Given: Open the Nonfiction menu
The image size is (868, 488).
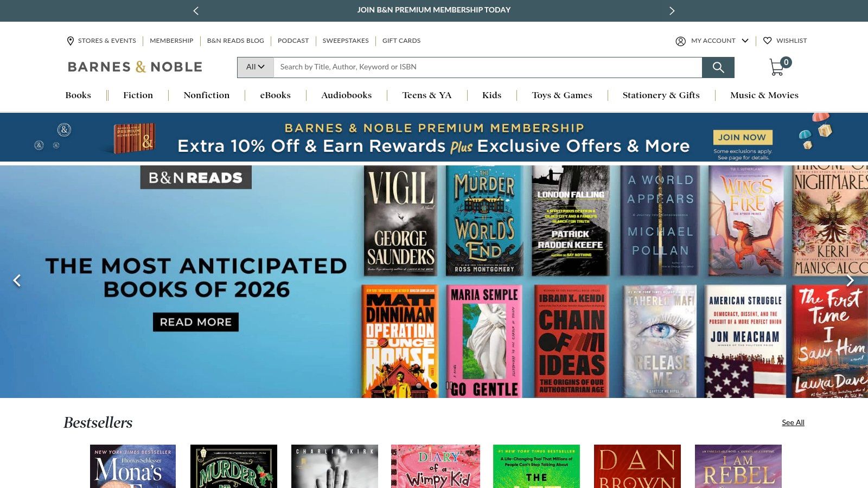Looking at the screenshot, I should coord(206,95).
